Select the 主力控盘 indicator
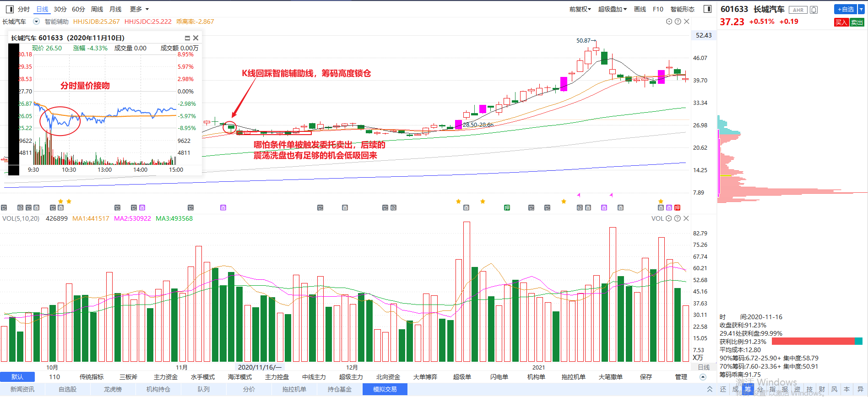Screen dimensions: 868x397 pyautogui.click(x=277, y=377)
